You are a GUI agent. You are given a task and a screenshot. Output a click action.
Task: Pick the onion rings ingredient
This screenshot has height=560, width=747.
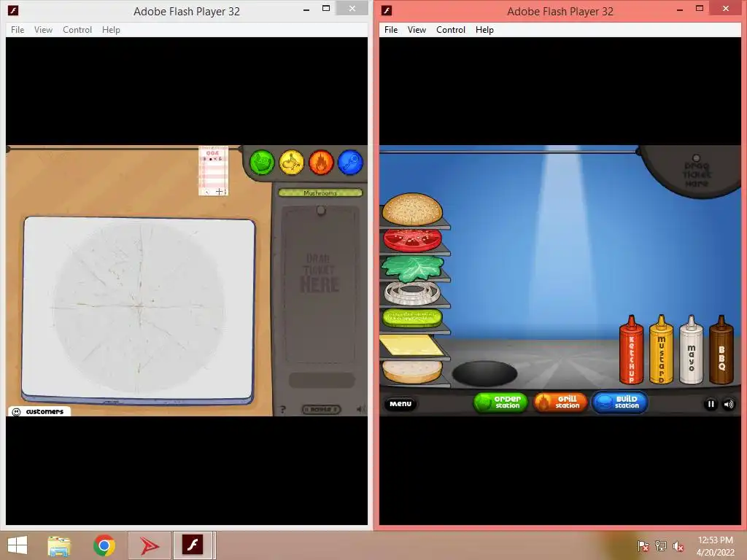point(413,293)
